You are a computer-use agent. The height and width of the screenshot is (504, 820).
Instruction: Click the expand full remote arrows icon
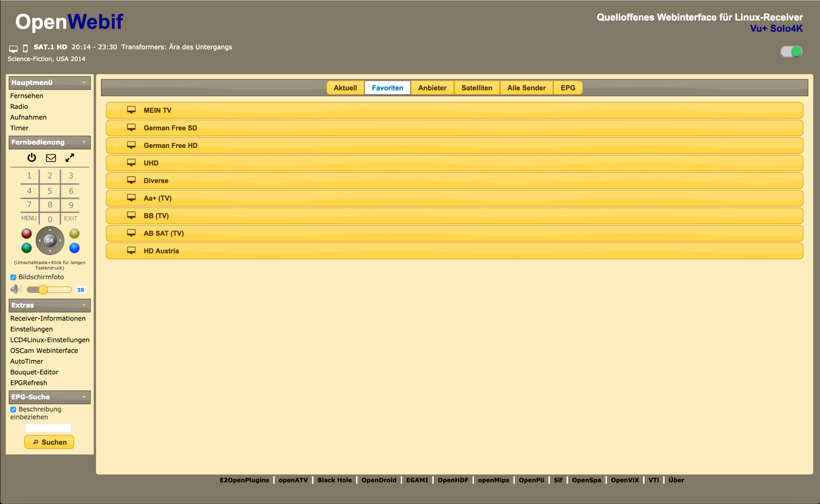70,158
